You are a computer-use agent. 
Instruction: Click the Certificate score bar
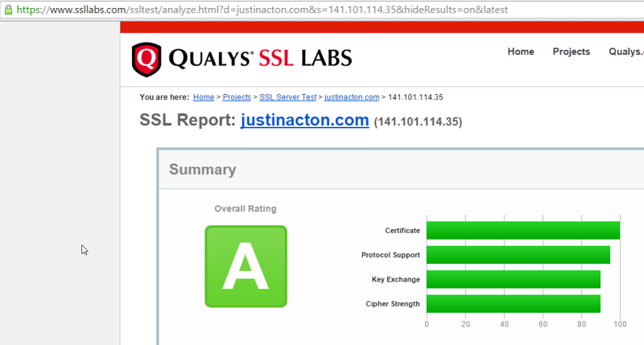coord(523,231)
